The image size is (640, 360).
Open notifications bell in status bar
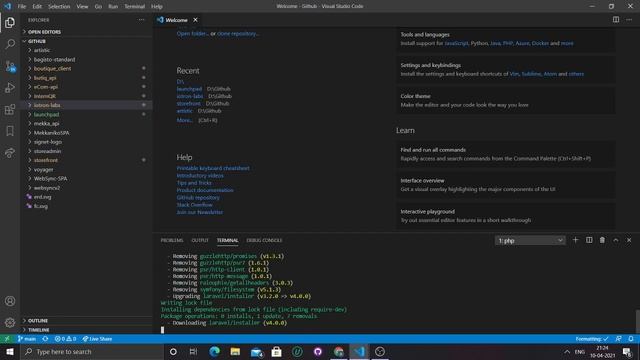click(x=631, y=339)
